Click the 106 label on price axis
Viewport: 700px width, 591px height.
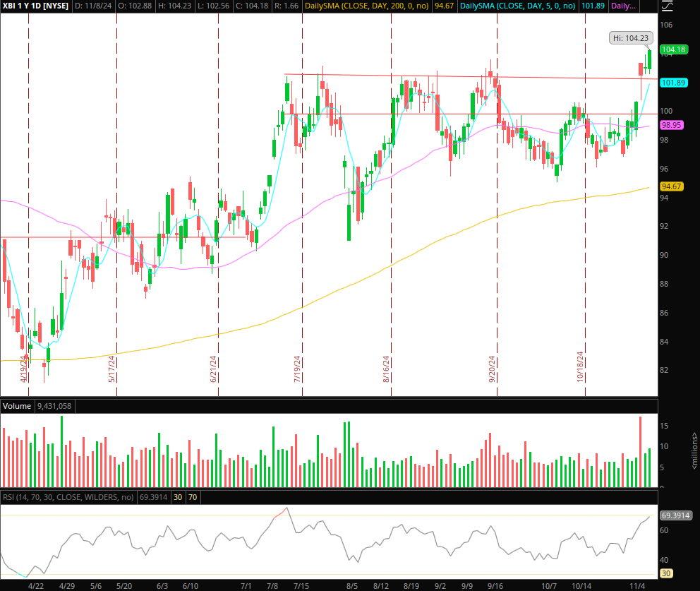666,25
